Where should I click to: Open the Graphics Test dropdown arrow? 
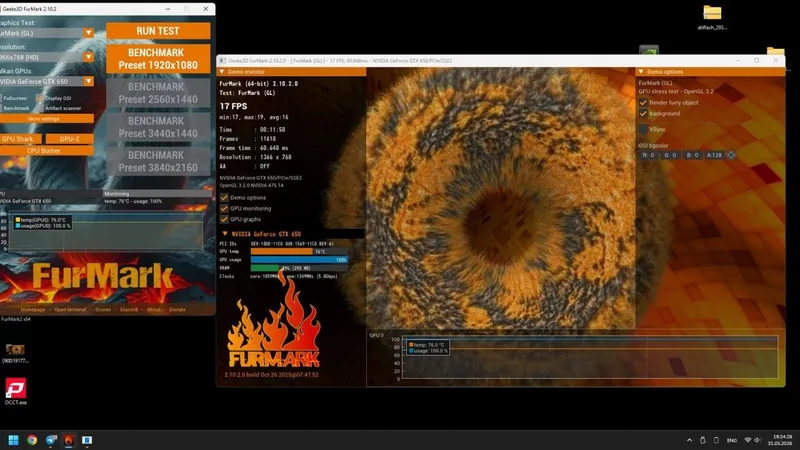click(89, 33)
